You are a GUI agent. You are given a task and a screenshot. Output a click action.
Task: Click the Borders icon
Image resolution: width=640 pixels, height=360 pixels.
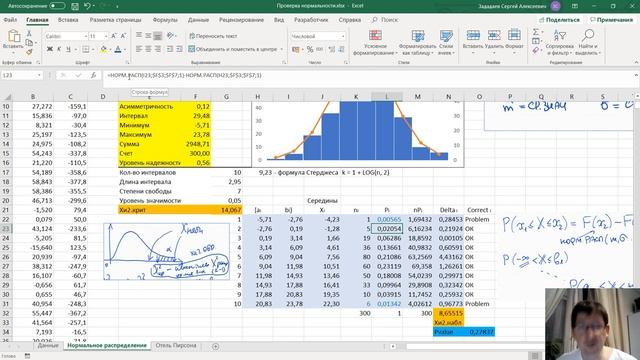(86, 49)
